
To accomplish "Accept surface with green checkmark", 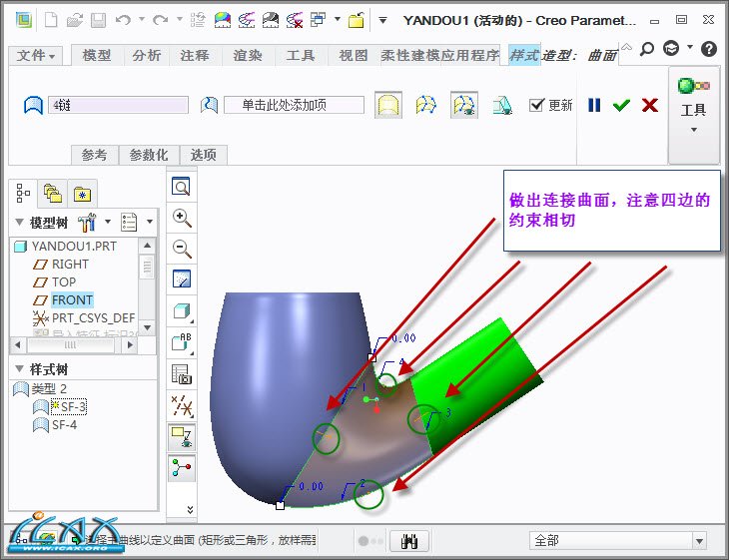I will (621, 106).
